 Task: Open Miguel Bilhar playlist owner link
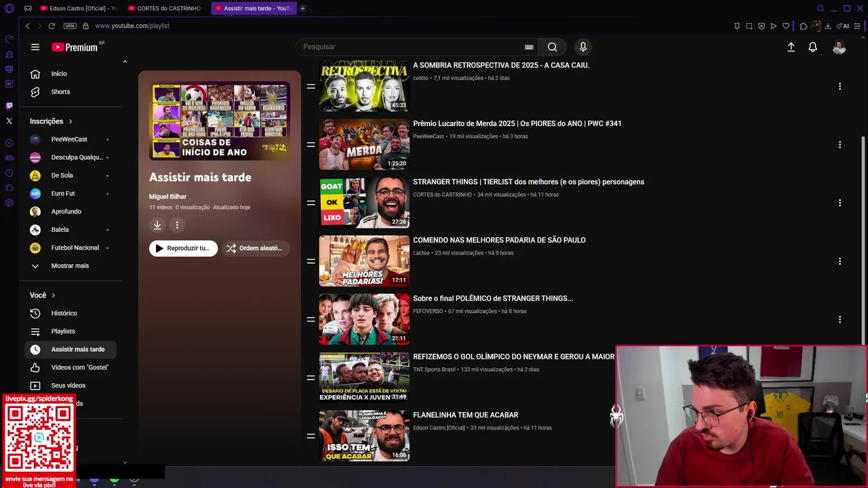pos(167,197)
